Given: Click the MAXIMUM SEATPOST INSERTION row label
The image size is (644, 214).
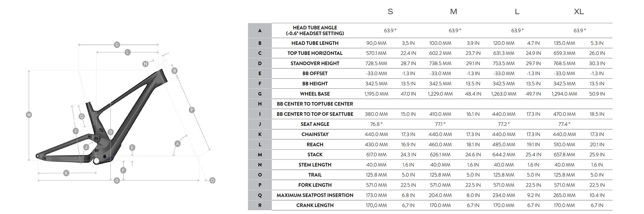Looking at the screenshot, I should 315,195.
